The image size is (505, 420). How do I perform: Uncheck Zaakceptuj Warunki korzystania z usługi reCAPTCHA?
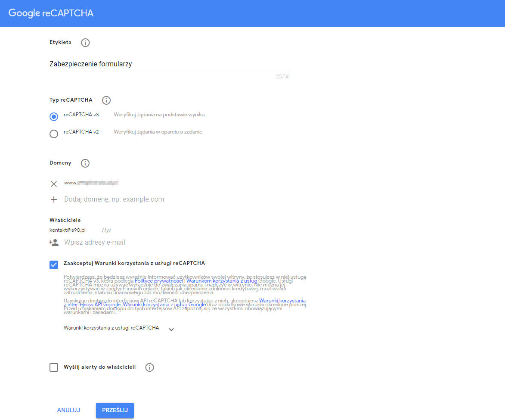54,264
